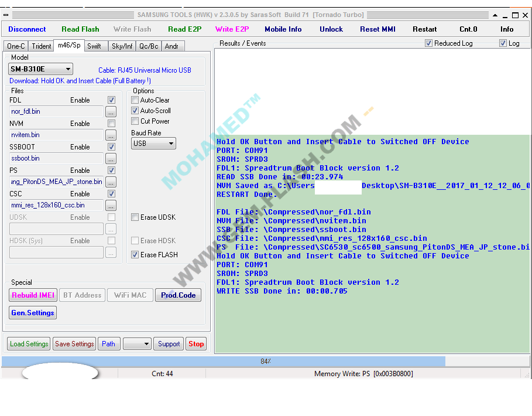
Task: Toggle the Erase FLASH option
Action: pos(135,255)
